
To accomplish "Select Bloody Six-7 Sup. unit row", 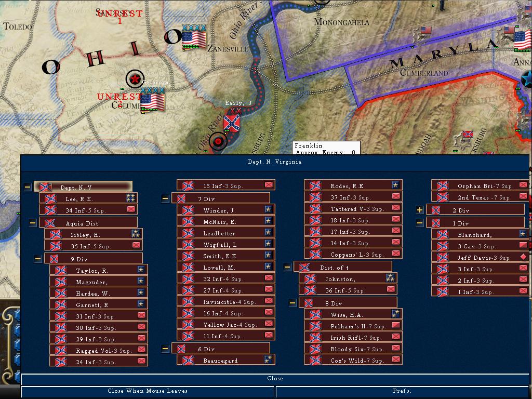I will click(353, 349).
